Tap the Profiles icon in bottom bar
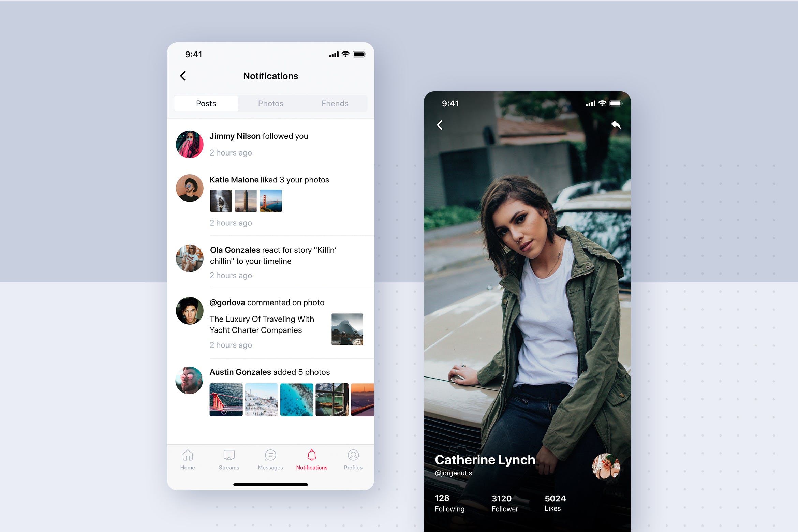This screenshot has height=532, width=798. click(352, 457)
